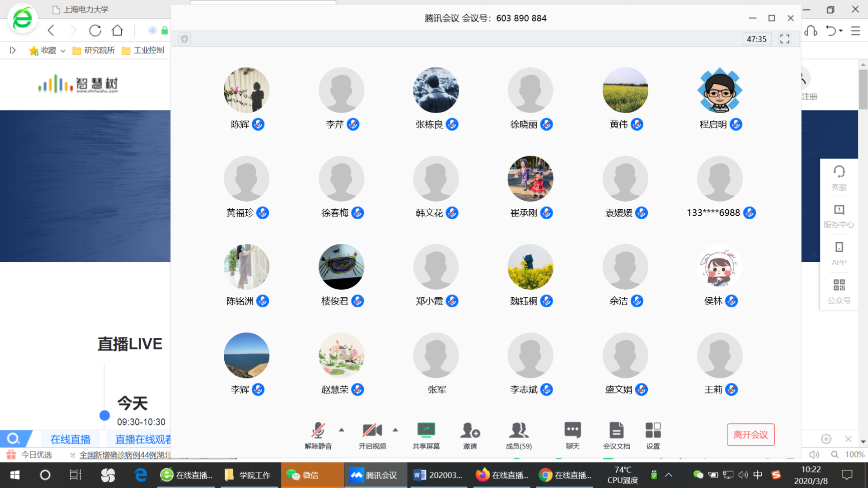Click muted mic icon next to 徐晓丽
The width and height of the screenshot is (868, 488).
[x=547, y=124]
